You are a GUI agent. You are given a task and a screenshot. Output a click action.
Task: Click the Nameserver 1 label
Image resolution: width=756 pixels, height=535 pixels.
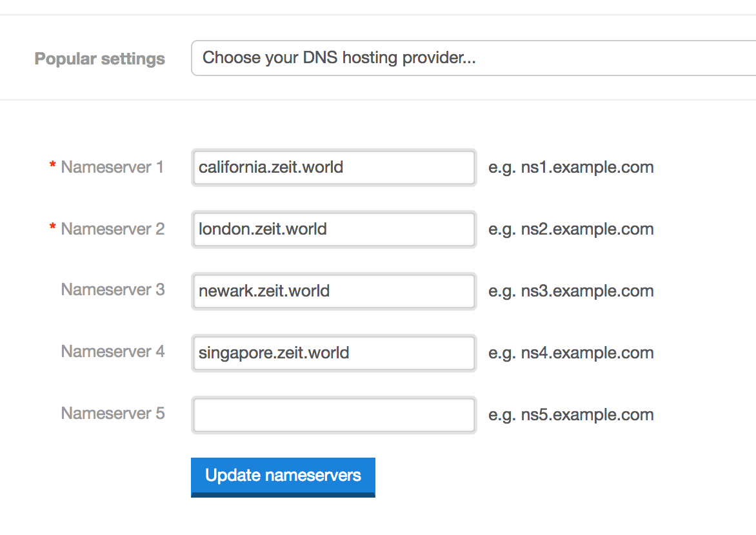tap(112, 168)
